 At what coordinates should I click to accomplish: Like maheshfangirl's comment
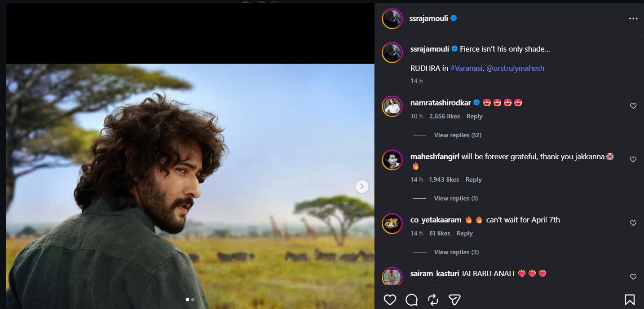coord(633,159)
